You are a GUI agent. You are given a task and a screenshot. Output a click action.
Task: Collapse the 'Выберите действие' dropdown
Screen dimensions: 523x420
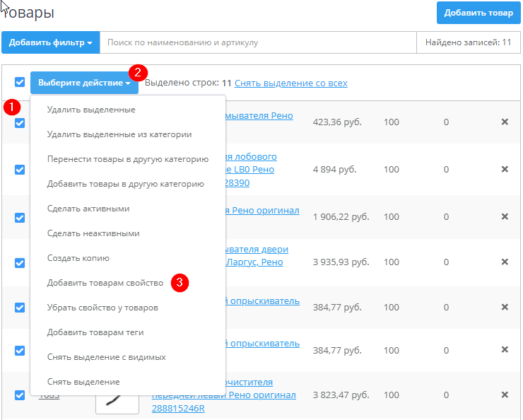click(84, 83)
